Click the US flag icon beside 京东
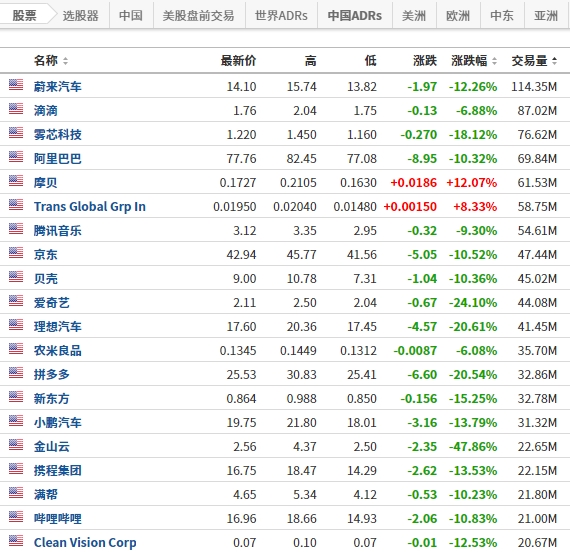Image resolution: width=570 pixels, height=552 pixels. coord(16,253)
